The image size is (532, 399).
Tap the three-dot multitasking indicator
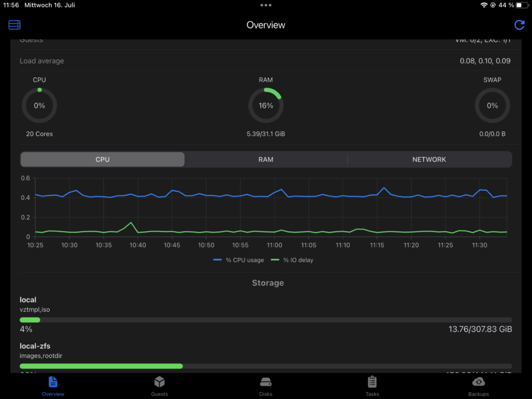[265, 5]
